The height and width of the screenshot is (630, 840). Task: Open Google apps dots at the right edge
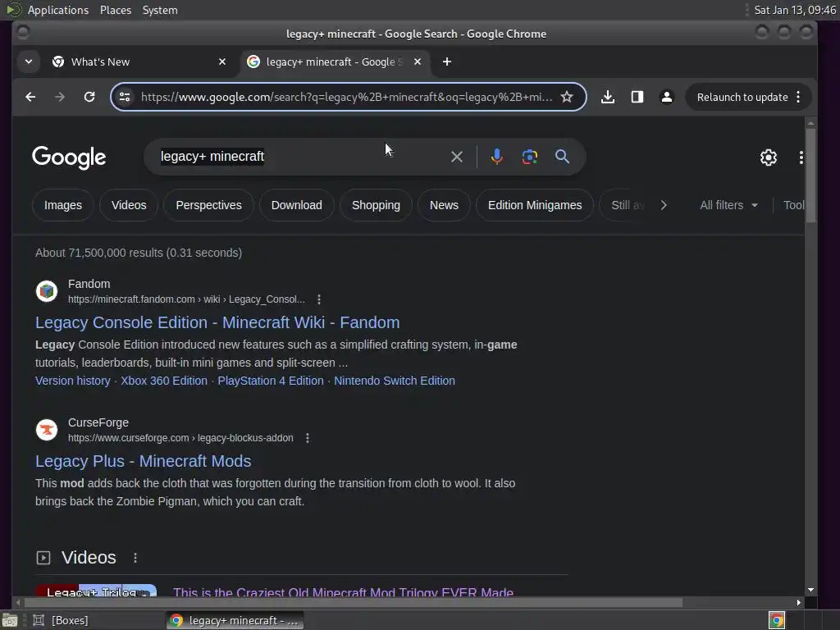pyautogui.click(x=801, y=157)
